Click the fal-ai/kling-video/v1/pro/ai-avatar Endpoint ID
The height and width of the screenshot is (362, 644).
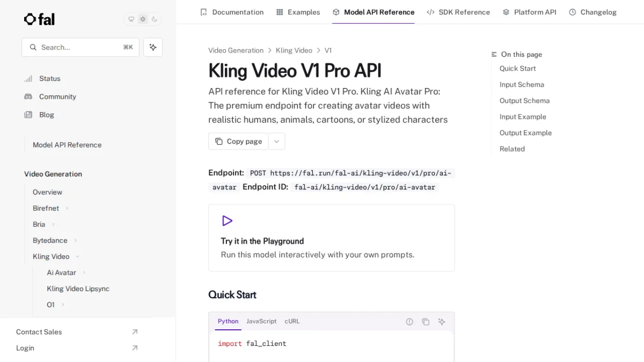coord(365,187)
